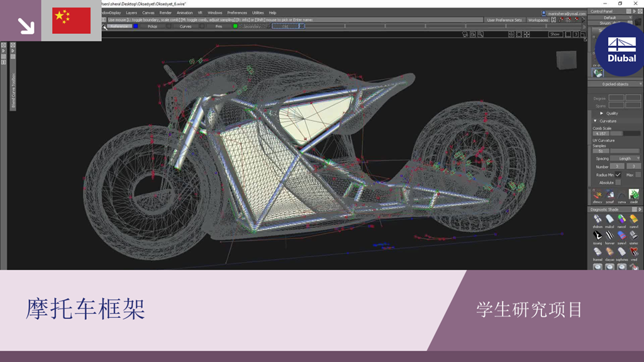Click the four-arrow fit view icon
644x362 pixels.
click(527, 35)
